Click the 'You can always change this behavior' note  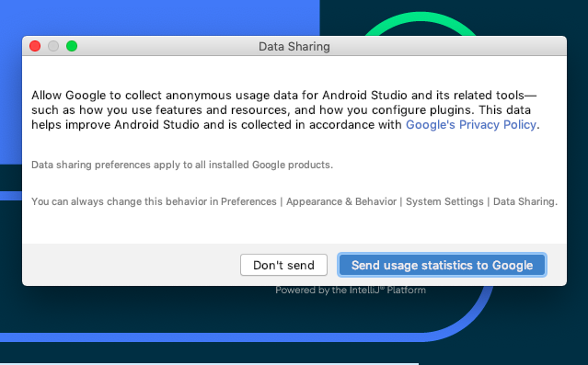click(x=294, y=201)
